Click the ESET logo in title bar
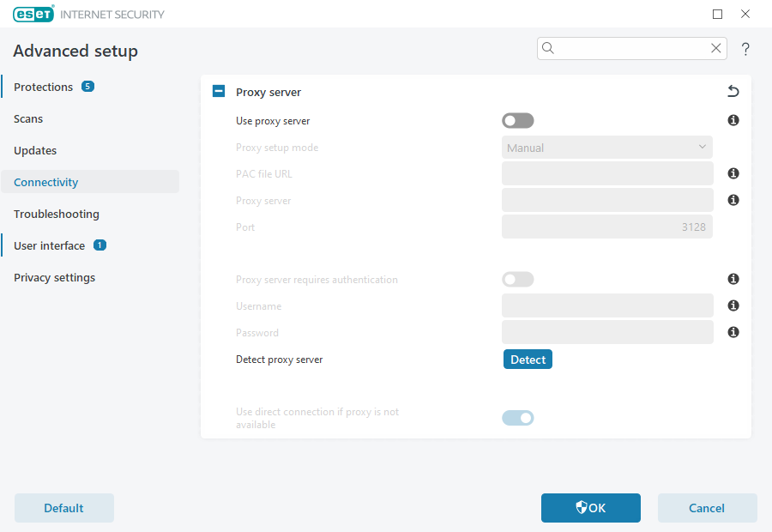Image resolution: width=772 pixels, height=532 pixels. [x=33, y=15]
